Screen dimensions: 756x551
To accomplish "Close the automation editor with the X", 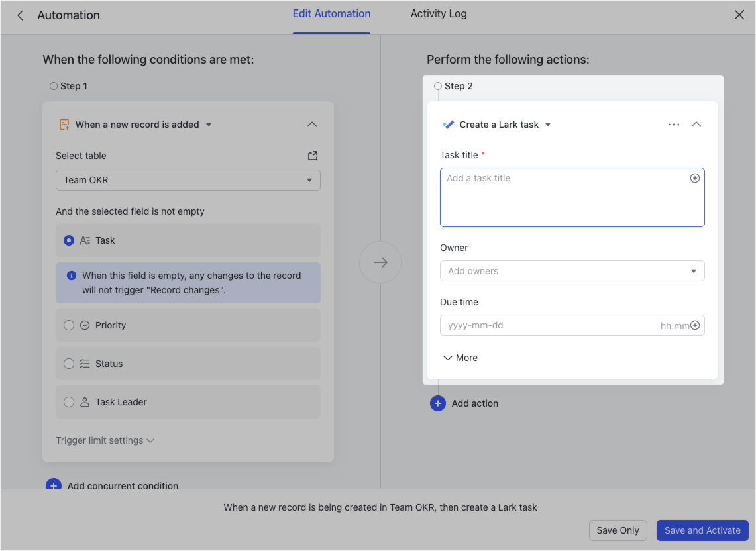I will 739,15.
